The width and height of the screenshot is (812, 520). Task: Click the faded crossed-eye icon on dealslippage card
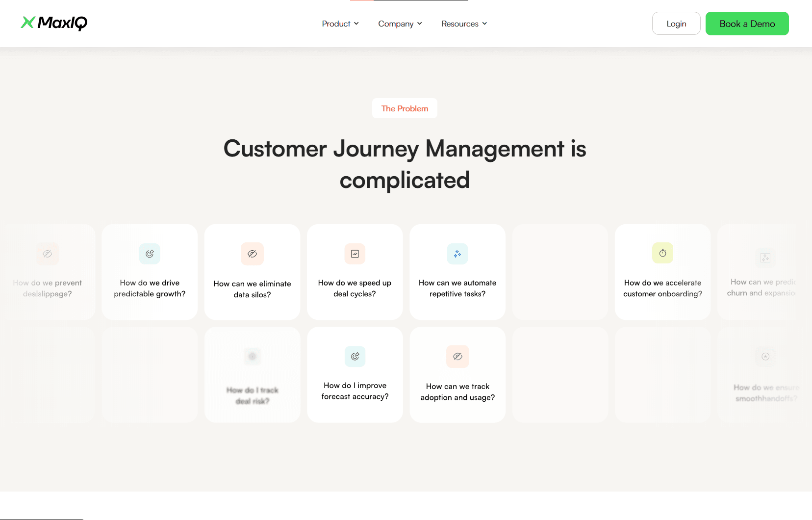coord(48,254)
